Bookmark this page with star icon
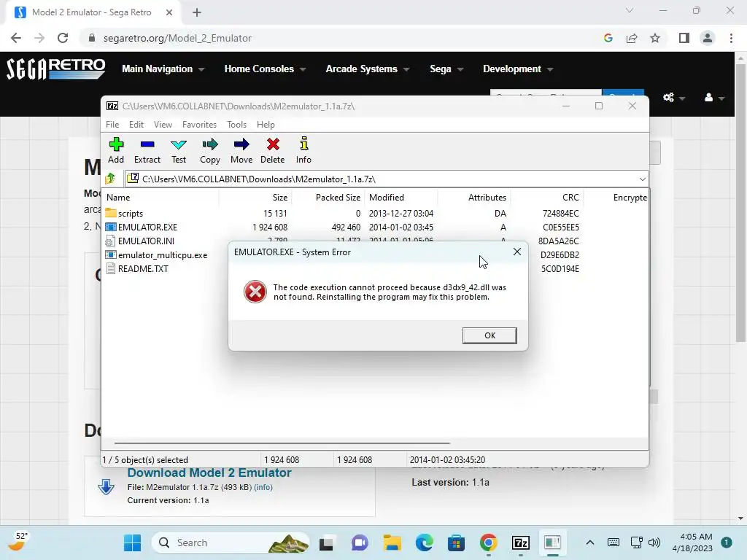This screenshot has height=560, width=747. (655, 38)
